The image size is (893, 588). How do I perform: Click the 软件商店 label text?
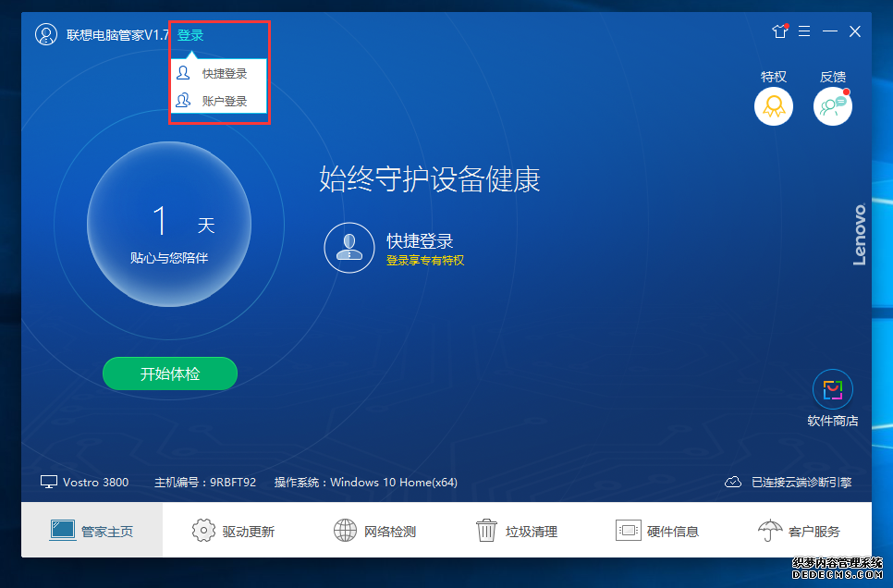833,421
